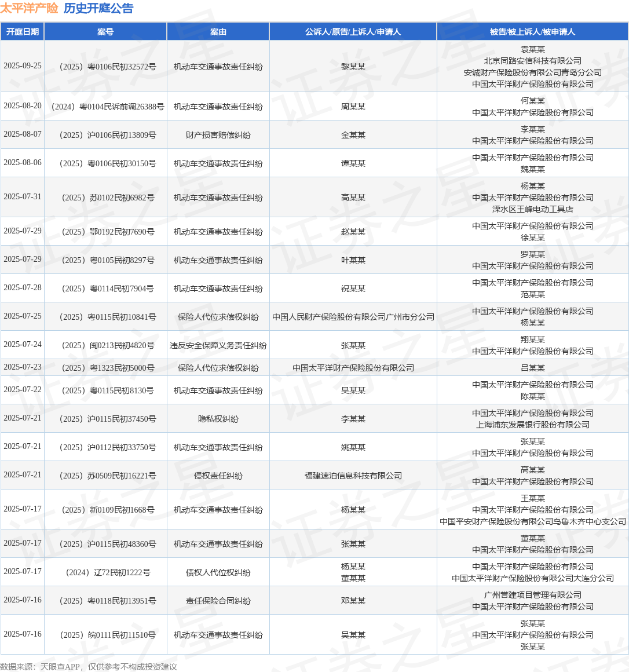Screen dimensions: 629x672
Task: Click defendant 北京同路安信科技有限公司
Action: click(x=533, y=61)
